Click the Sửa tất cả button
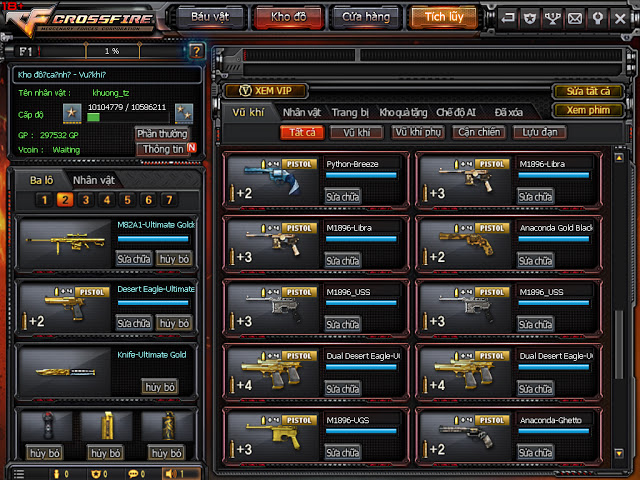This screenshot has width=640, height=480. 588,91
